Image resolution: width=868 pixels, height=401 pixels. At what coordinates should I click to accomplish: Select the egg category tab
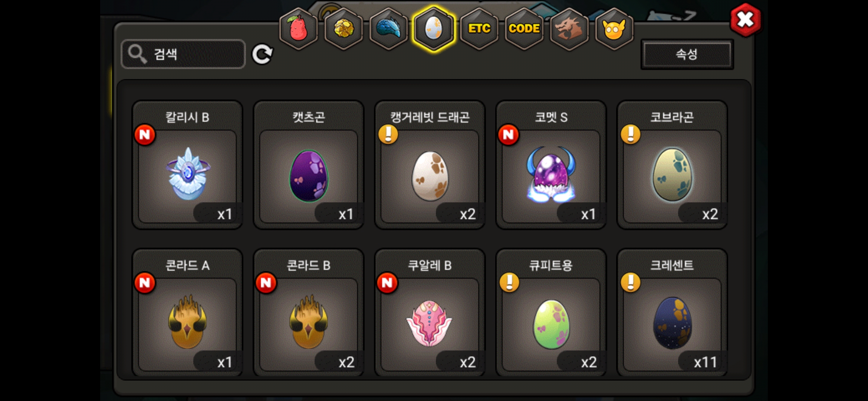(434, 29)
